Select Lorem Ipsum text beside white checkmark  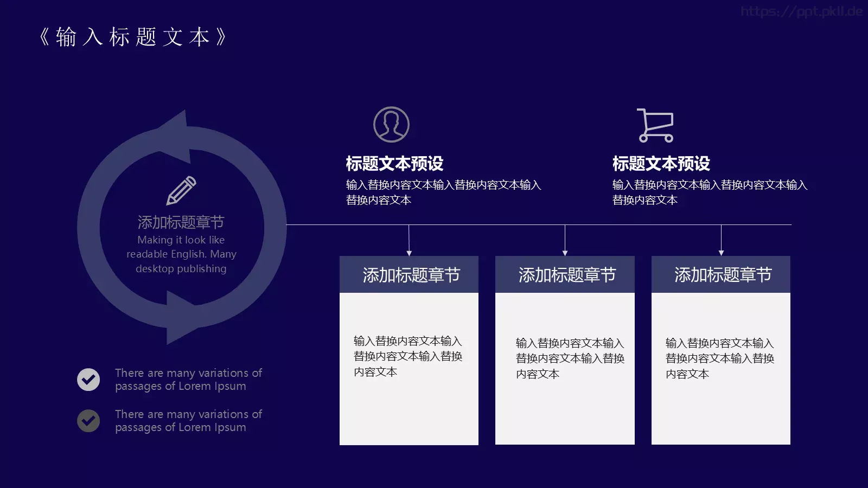tap(188, 380)
